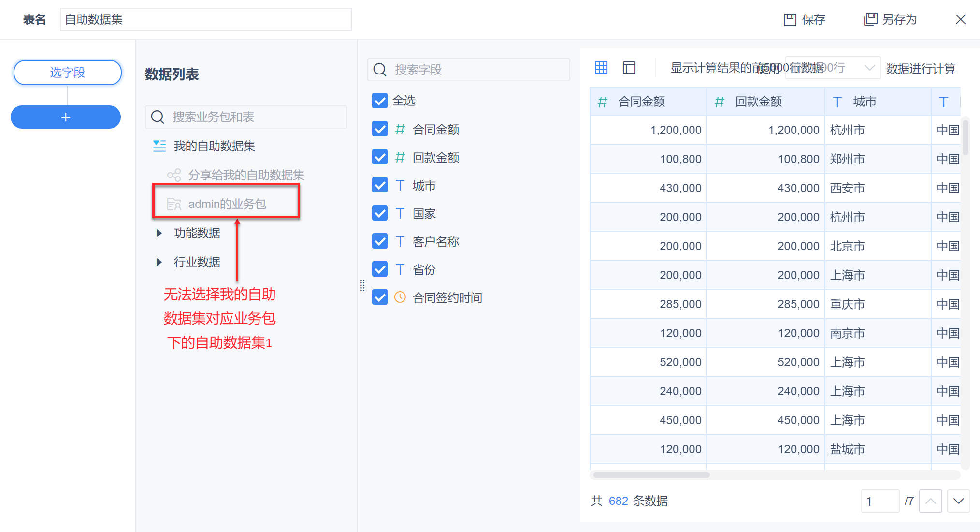Click the drag handle between panels
980x532 pixels.
click(362, 285)
